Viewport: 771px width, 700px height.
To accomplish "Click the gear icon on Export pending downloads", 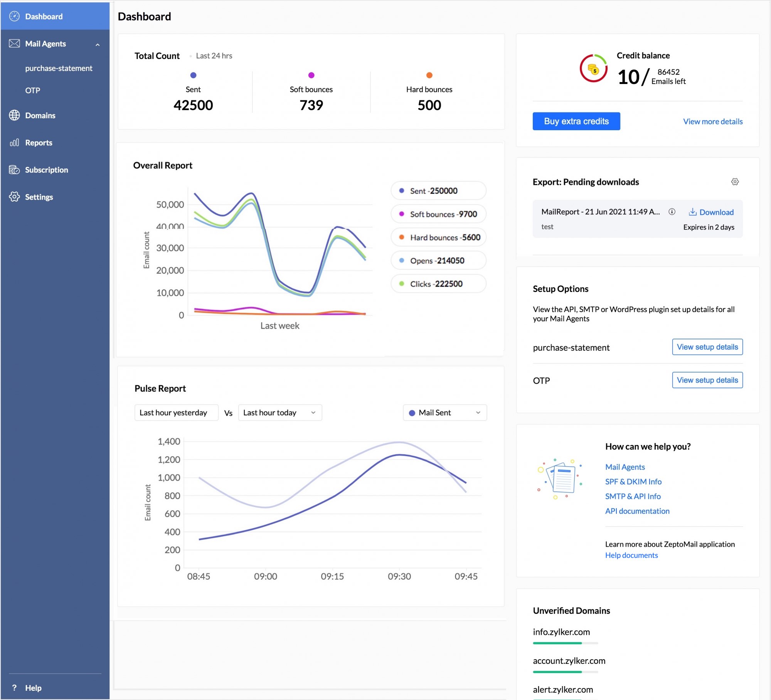I will (x=735, y=182).
